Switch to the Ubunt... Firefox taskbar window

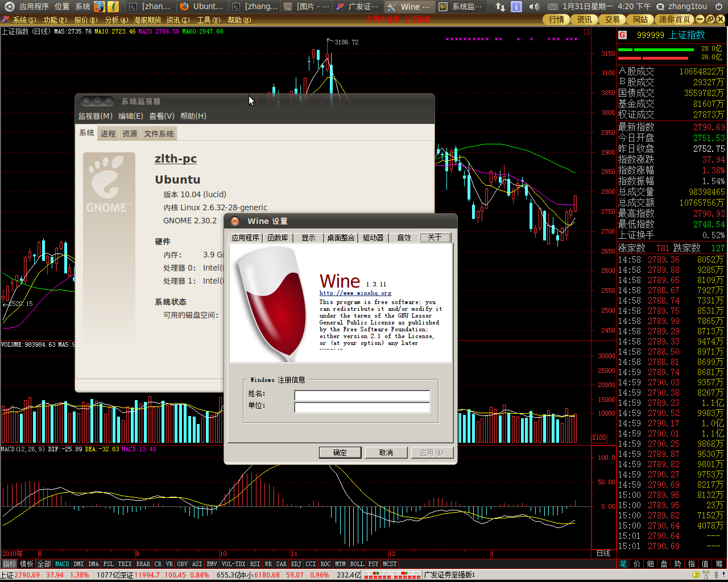coord(202,6)
